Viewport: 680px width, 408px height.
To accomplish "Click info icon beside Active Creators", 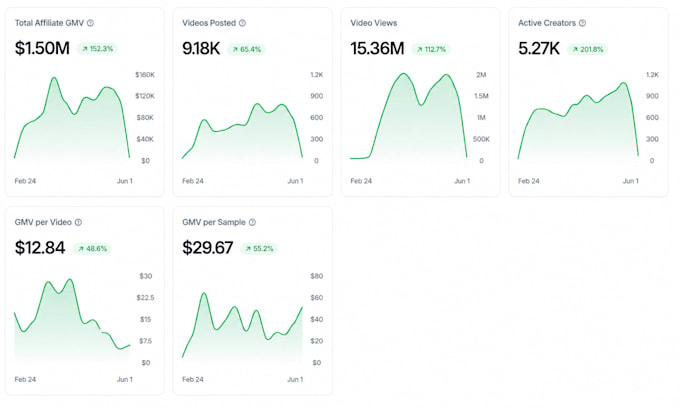I will (582, 23).
